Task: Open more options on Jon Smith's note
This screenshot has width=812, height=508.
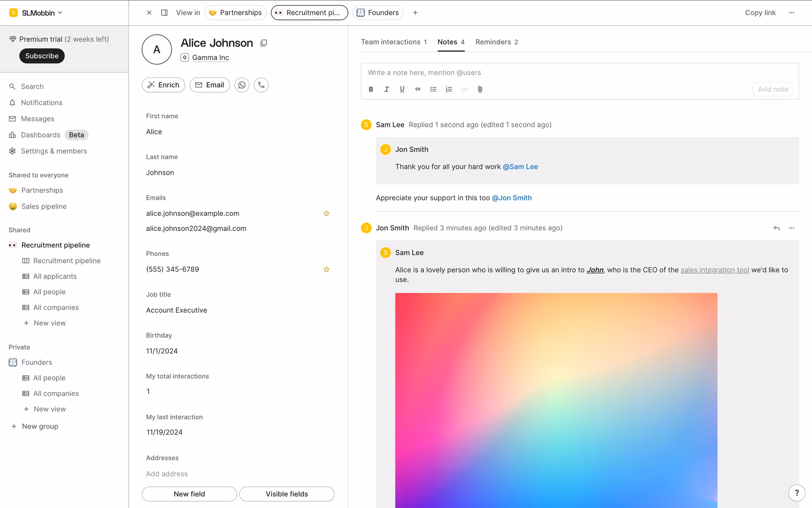Action: [792, 228]
